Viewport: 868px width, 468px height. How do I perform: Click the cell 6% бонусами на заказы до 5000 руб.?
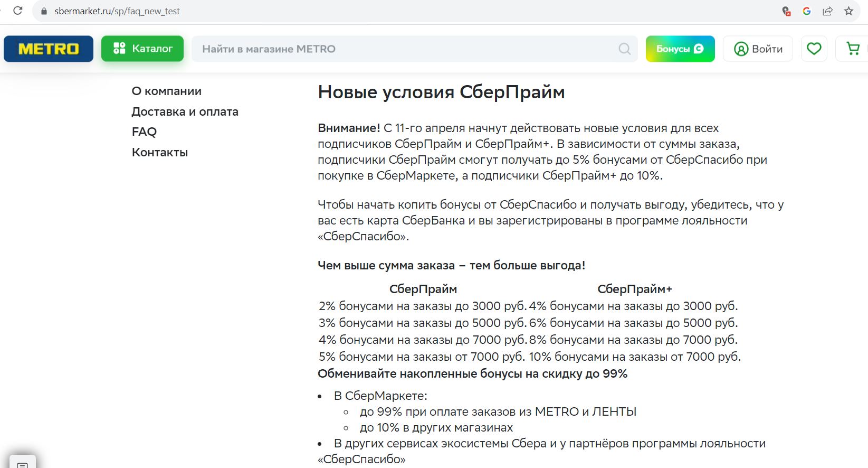tap(634, 323)
